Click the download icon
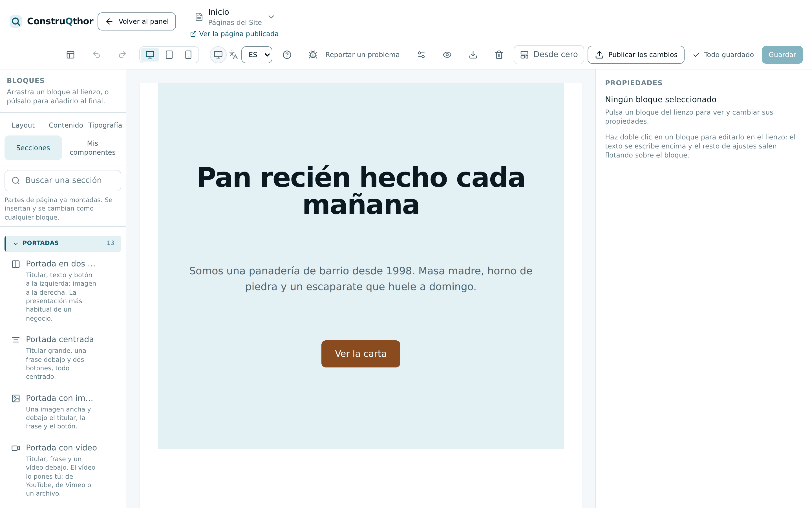The height and width of the screenshot is (508, 812). (473, 55)
